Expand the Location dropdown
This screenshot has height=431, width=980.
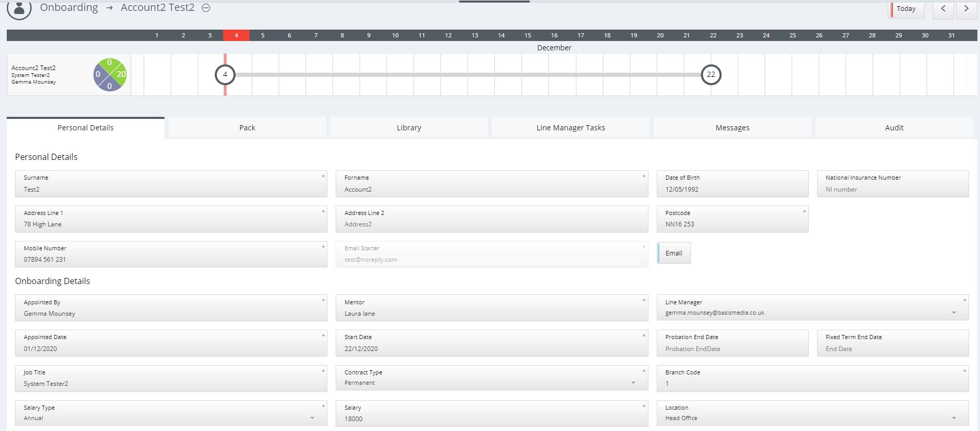pyautogui.click(x=954, y=418)
